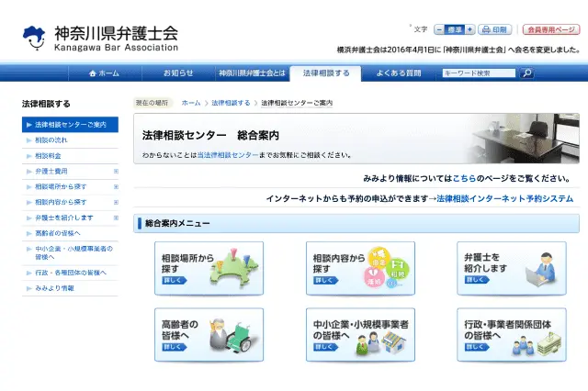The image size is (588, 391).
Task: Expand the 弁護士を紹介します submenu plus icon
Action: point(116,218)
